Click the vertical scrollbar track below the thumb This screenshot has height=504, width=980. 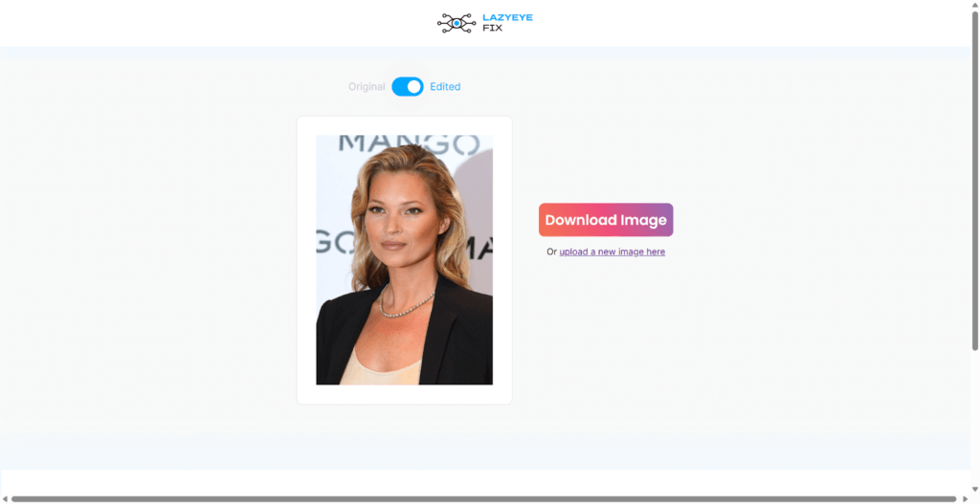coord(974,417)
